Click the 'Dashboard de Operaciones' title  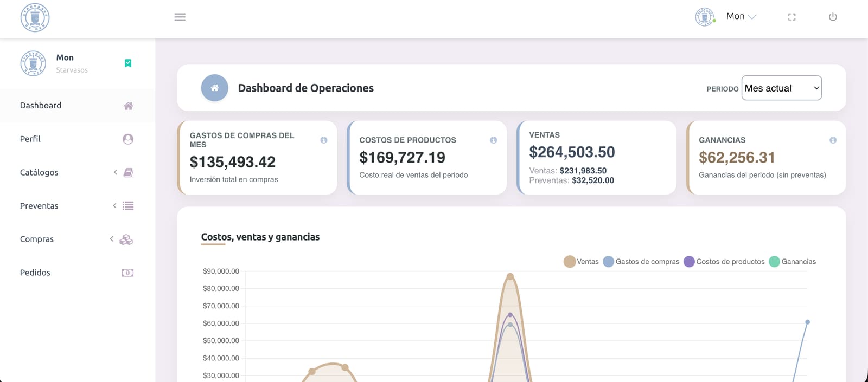click(306, 88)
